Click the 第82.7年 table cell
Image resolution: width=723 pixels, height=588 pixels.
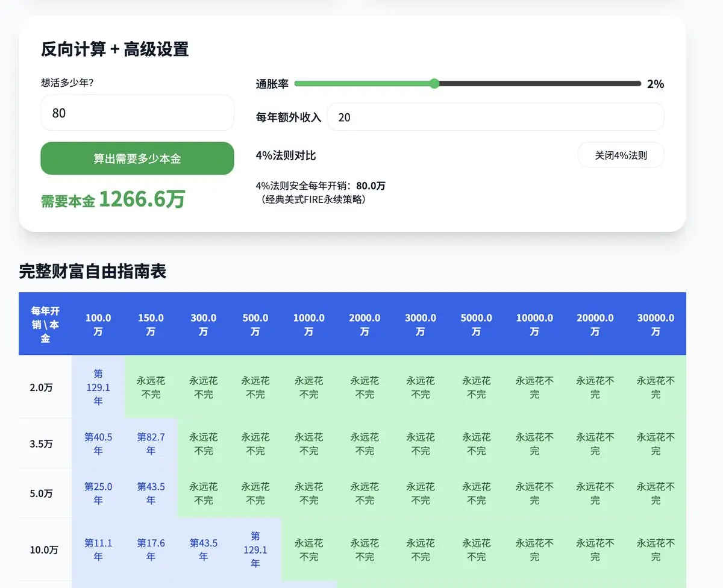tap(151, 443)
